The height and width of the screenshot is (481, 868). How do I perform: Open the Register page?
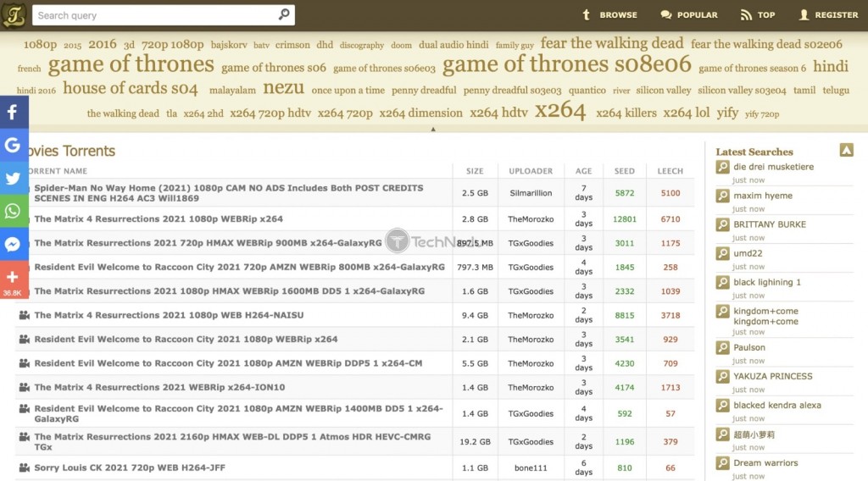tap(828, 15)
